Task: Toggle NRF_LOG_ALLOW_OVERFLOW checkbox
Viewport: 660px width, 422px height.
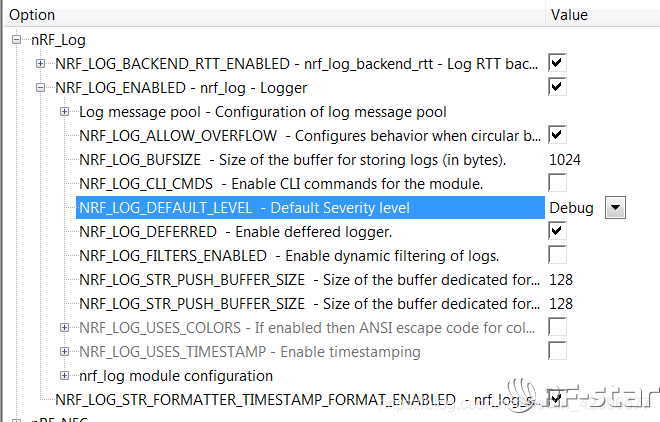Action: click(x=557, y=135)
